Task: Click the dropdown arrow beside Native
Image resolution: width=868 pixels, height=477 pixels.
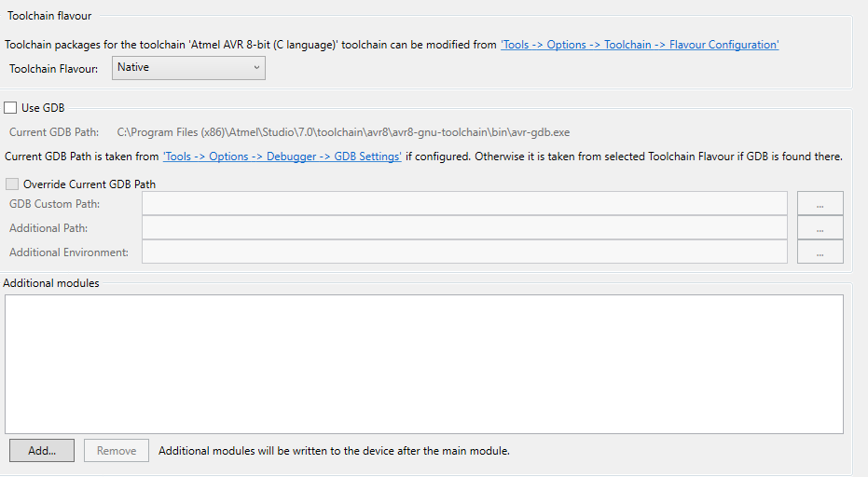Action: [x=256, y=67]
